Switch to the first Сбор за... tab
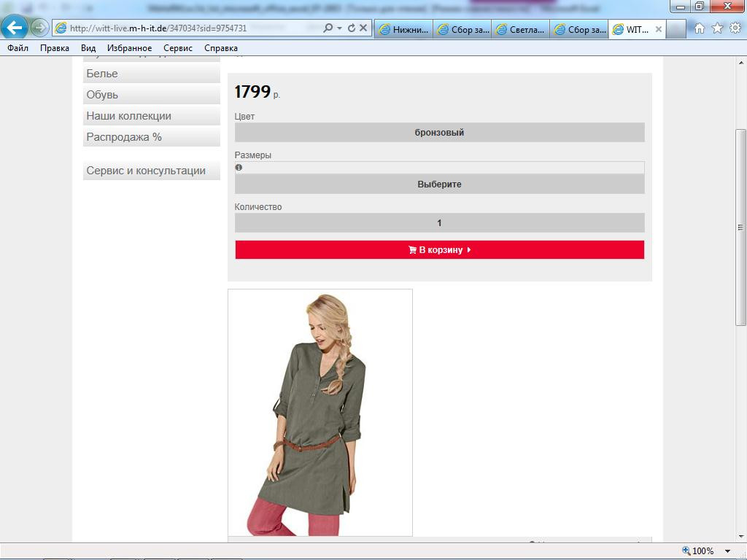Screen dimensions: 747x560 462,29
